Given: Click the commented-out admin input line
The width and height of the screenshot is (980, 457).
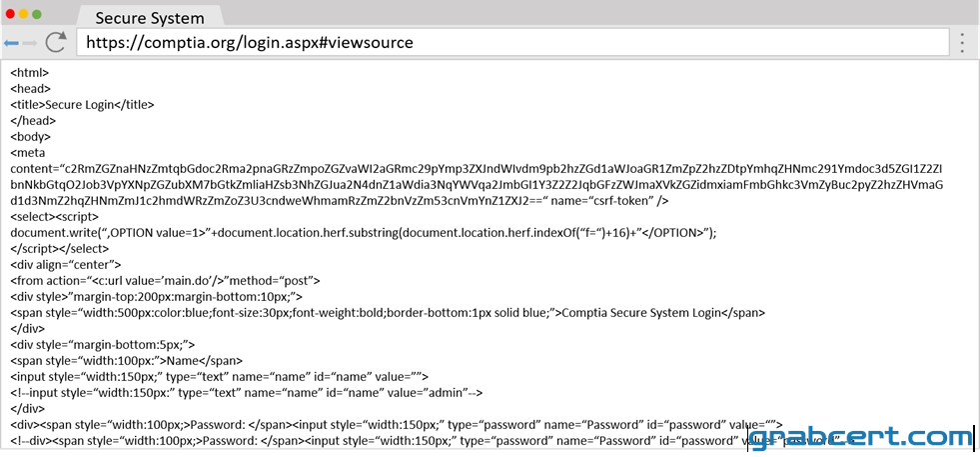Looking at the screenshot, I should coord(247,393).
